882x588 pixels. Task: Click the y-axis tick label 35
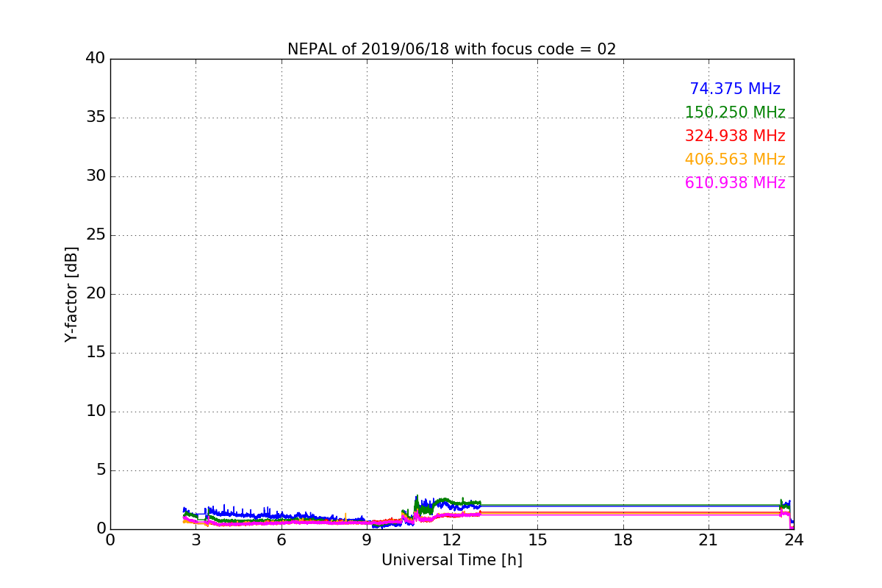tap(96, 118)
